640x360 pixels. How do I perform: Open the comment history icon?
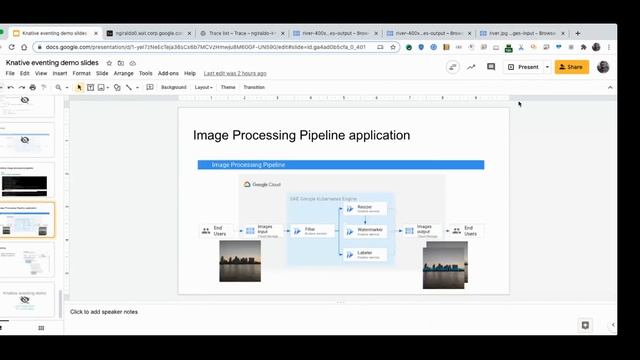coord(491,67)
